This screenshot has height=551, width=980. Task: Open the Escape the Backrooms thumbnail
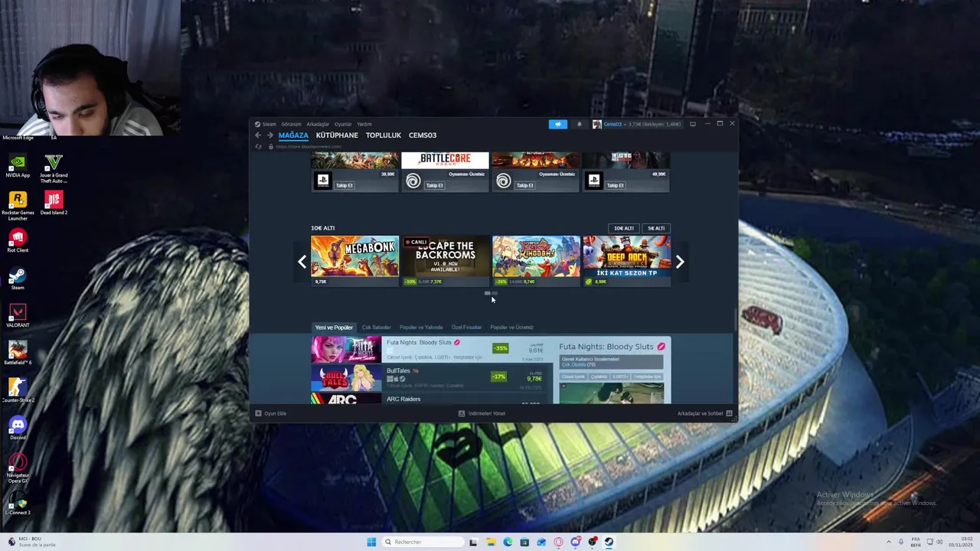[x=446, y=256]
